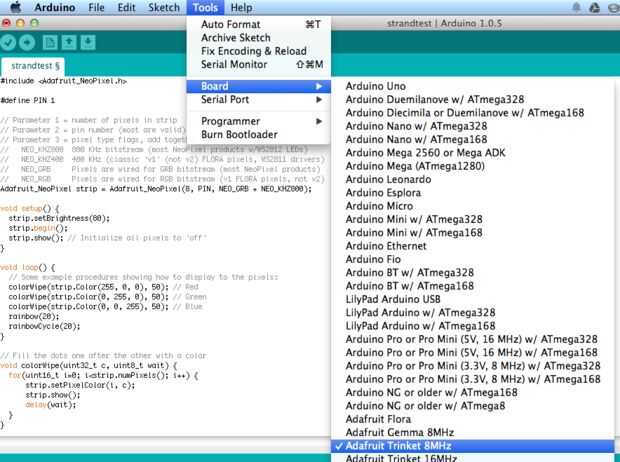Select Arduino Mega (ATmega1280)

(x=473, y=166)
